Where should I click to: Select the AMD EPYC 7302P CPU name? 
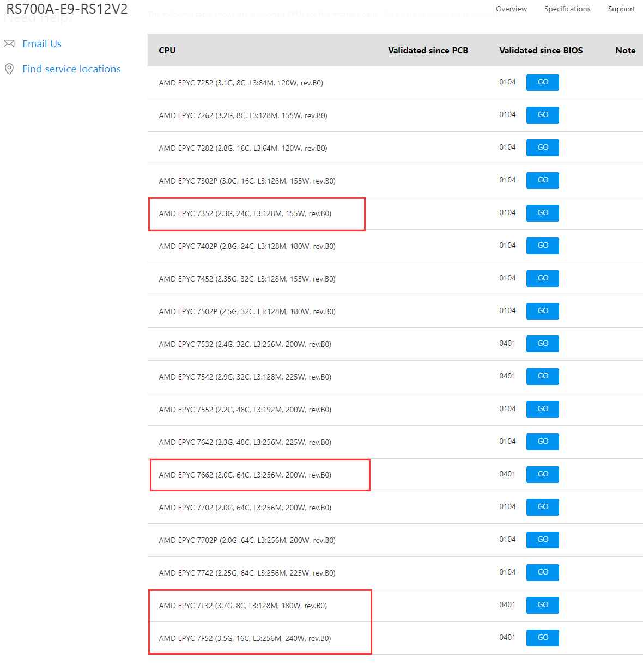[x=247, y=181]
